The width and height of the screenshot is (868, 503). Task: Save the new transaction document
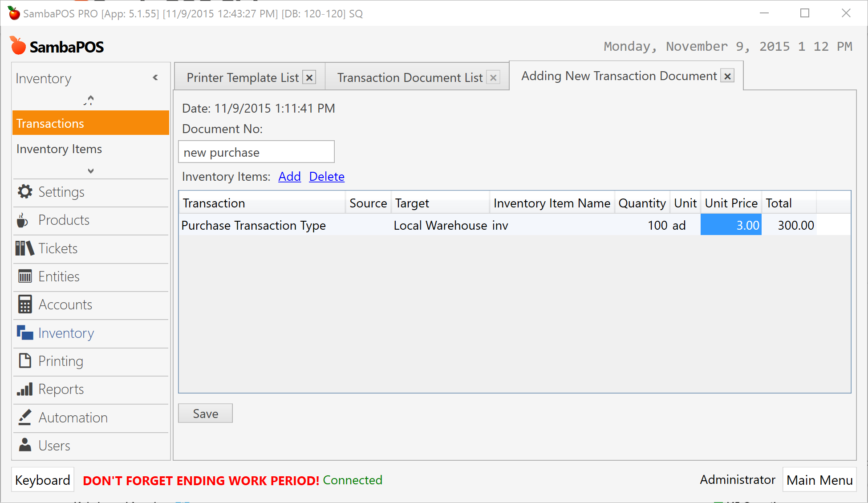[x=205, y=413]
